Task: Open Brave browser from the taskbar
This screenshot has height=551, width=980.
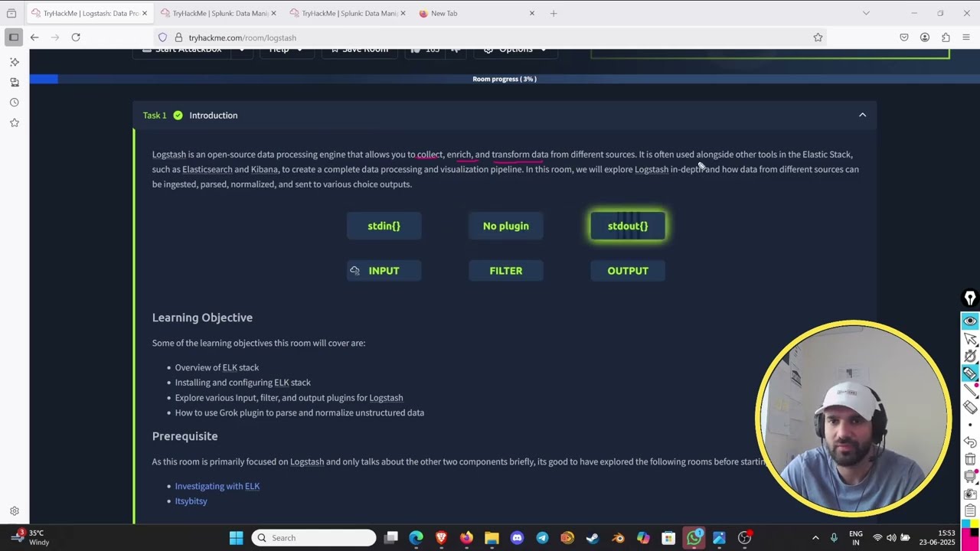Action: (441, 537)
